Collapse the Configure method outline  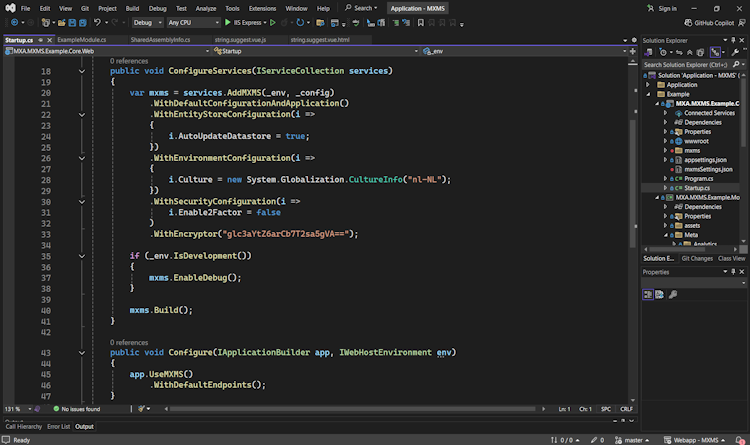point(82,352)
